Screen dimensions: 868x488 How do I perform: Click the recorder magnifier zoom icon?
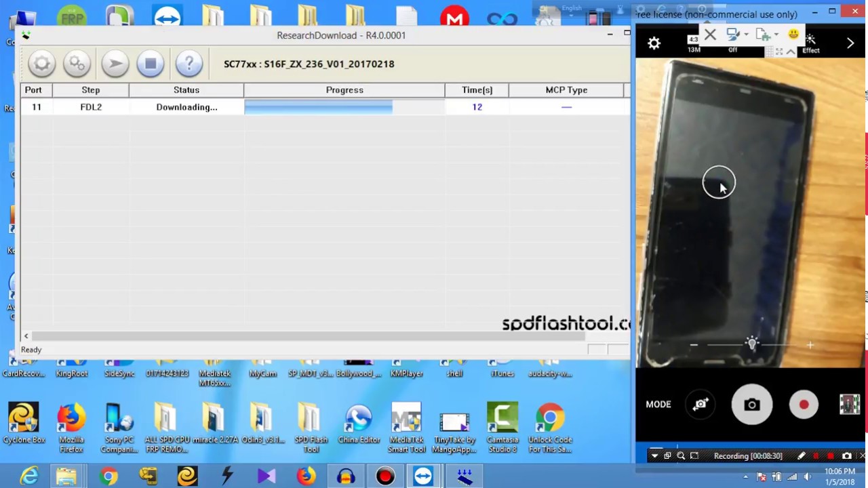point(681,456)
